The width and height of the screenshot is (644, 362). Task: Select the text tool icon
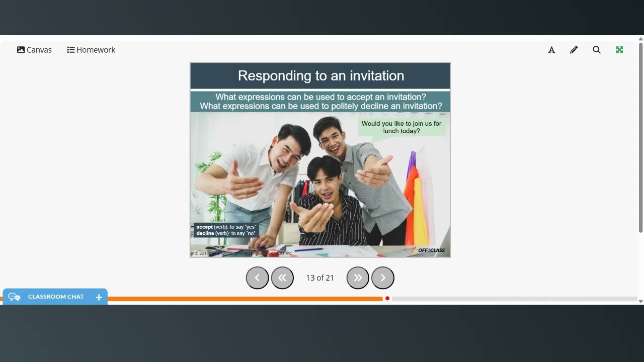(551, 50)
